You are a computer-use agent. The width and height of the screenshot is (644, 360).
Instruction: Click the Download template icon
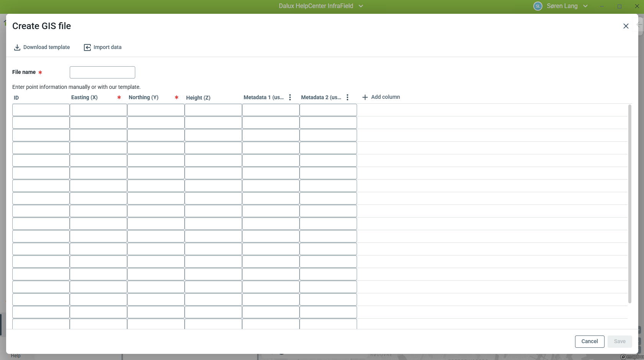(17, 47)
